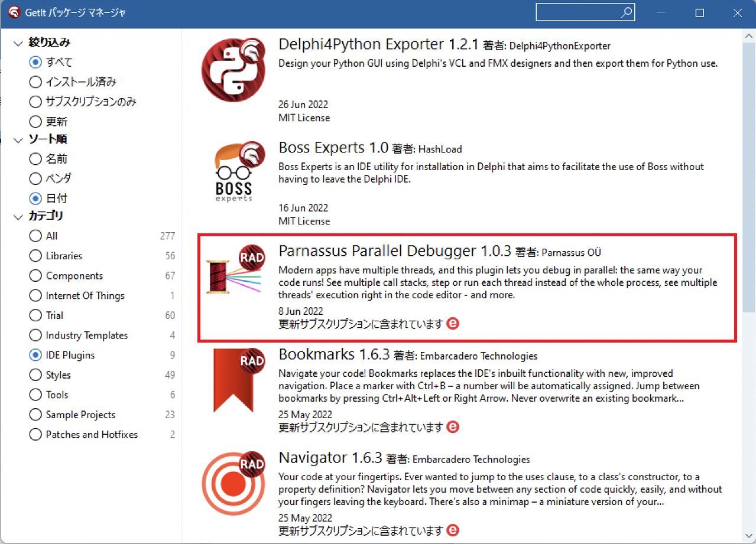Click the 8 Jun 2022 date
The width and height of the screenshot is (756, 544).
(x=301, y=311)
